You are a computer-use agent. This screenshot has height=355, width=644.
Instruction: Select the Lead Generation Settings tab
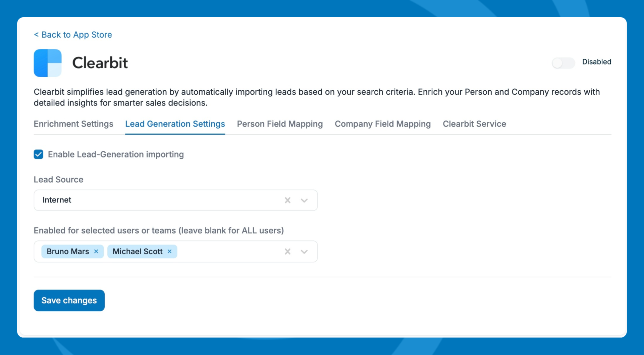pos(175,124)
